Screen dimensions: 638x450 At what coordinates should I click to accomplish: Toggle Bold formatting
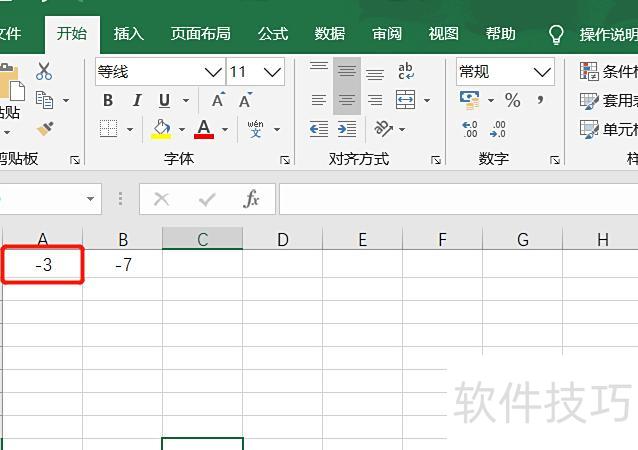coord(108,100)
